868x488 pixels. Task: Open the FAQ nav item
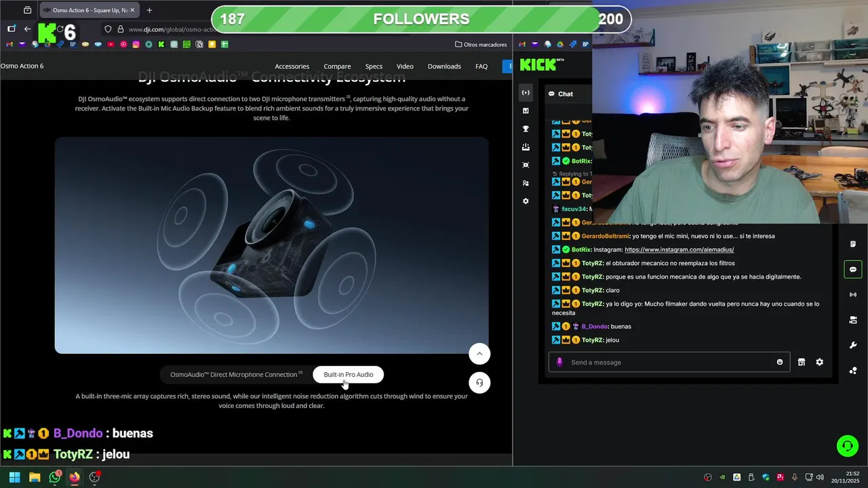481,66
